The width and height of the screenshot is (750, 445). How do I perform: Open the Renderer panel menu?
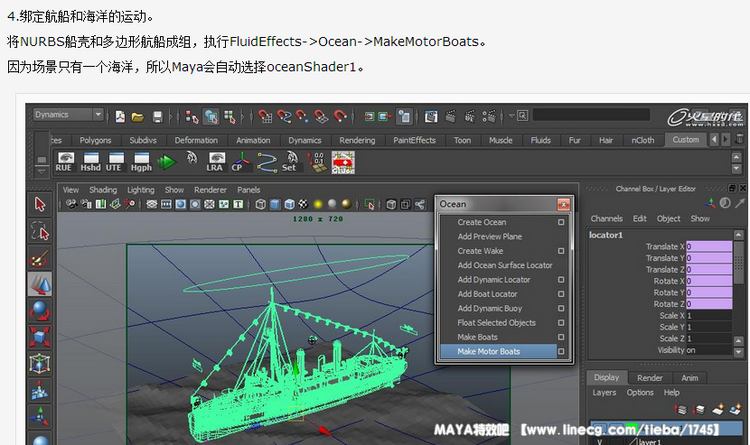(x=210, y=190)
